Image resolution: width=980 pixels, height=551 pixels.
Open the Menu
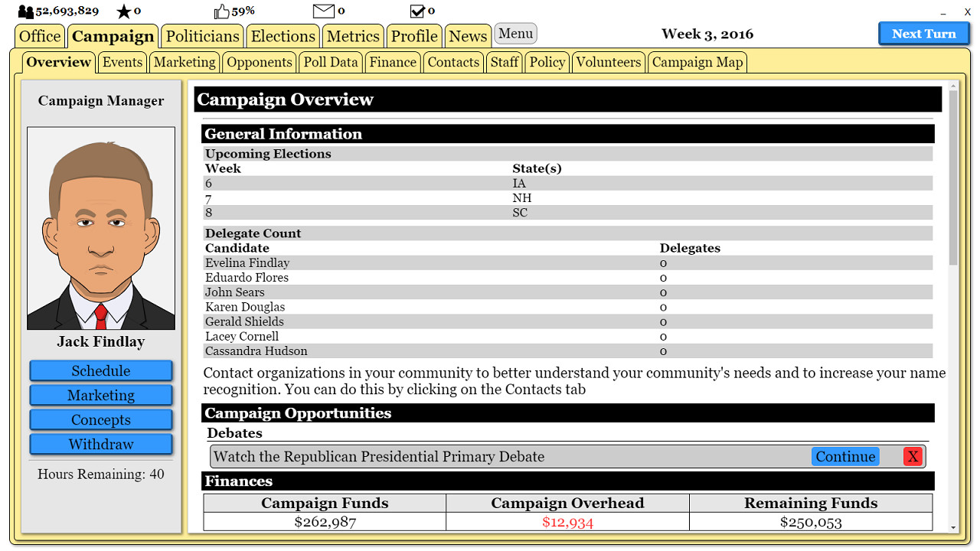click(x=515, y=33)
